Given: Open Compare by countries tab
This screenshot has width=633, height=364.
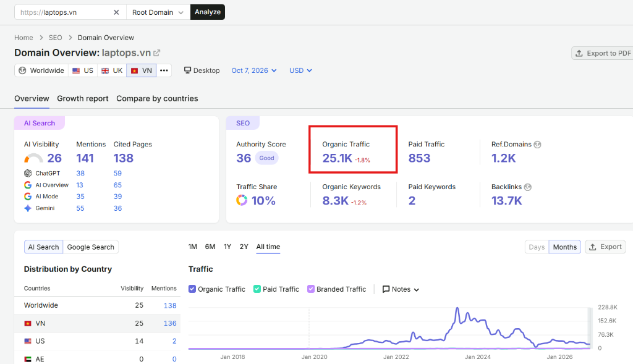Looking at the screenshot, I should [x=157, y=98].
